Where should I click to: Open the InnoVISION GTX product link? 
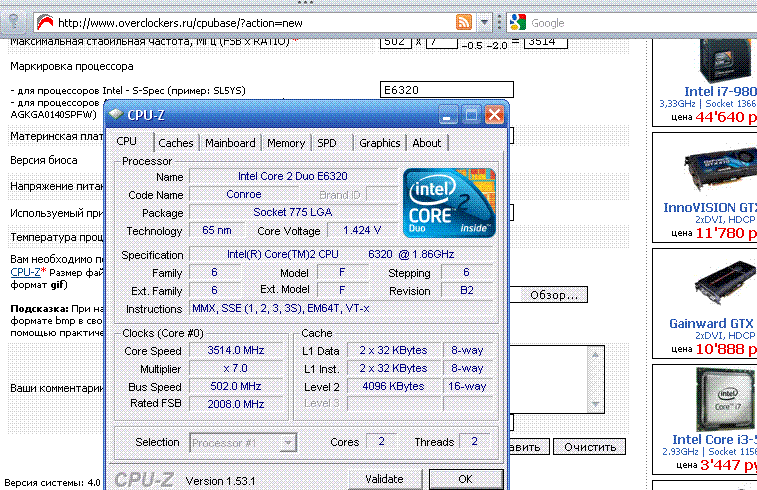(x=710, y=208)
